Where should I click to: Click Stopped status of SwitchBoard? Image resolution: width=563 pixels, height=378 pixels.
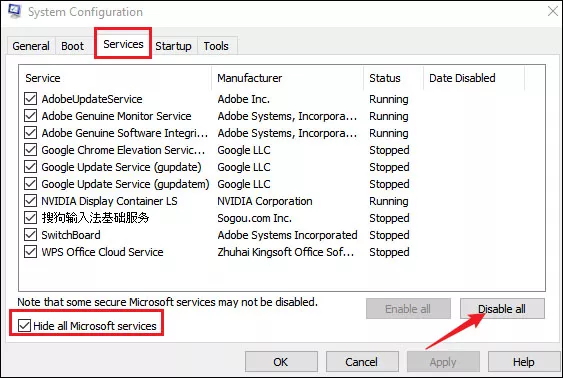click(x=389, y=235)
